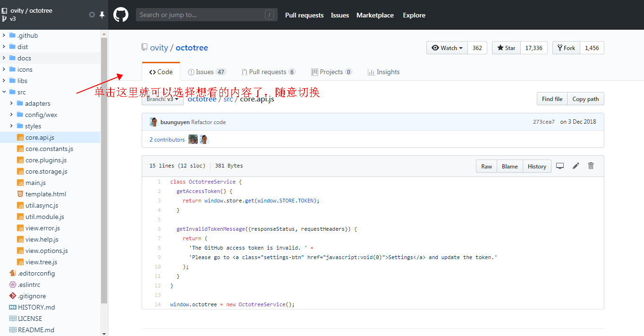Open Octotree settings gear icon

pos(92,15)
